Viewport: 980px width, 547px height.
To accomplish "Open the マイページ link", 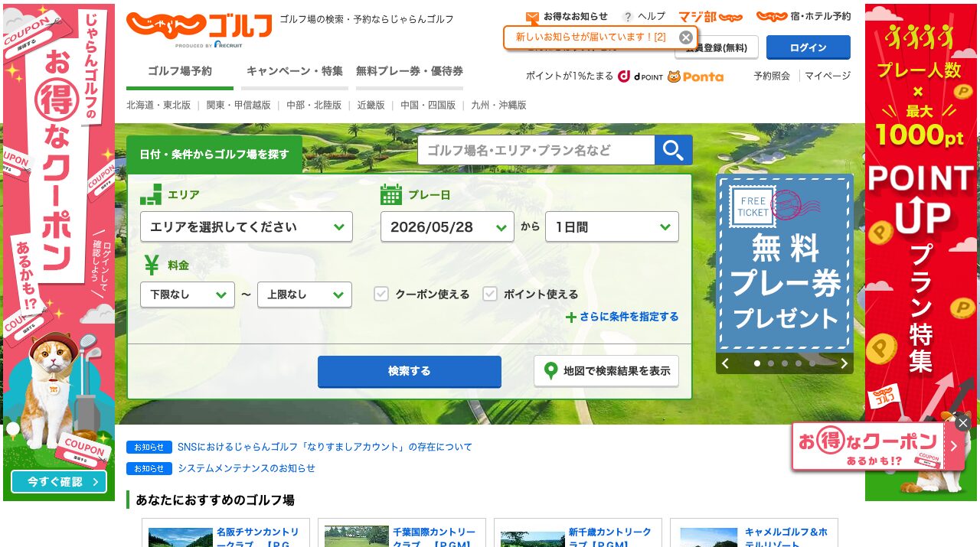I will click(828, 77).
